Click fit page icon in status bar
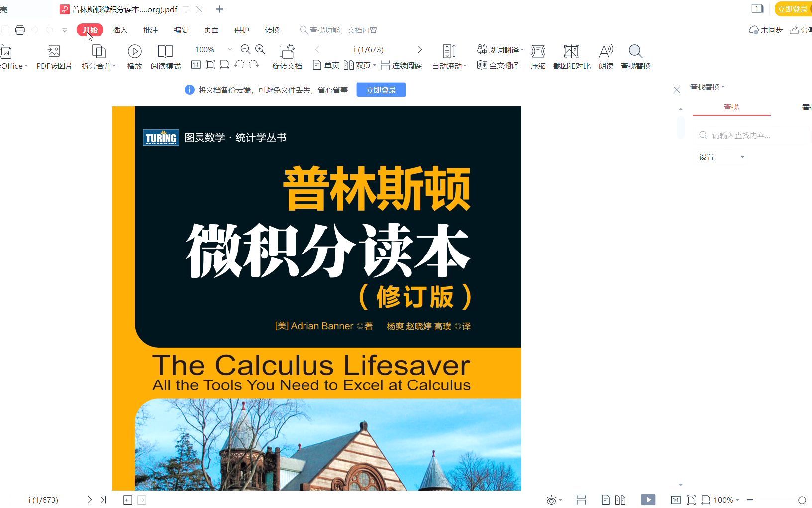The height and width of the screenshot is (508, 812). coord(691,500)
